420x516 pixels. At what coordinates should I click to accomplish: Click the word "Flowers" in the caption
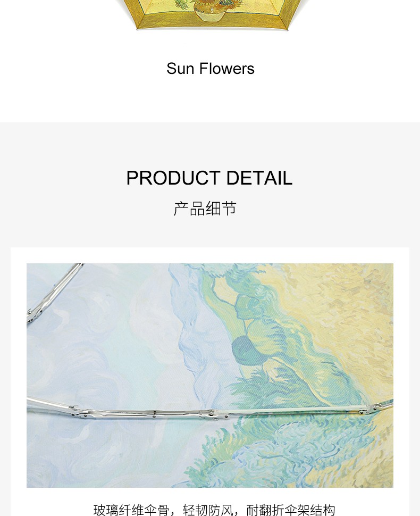(227, 69)
